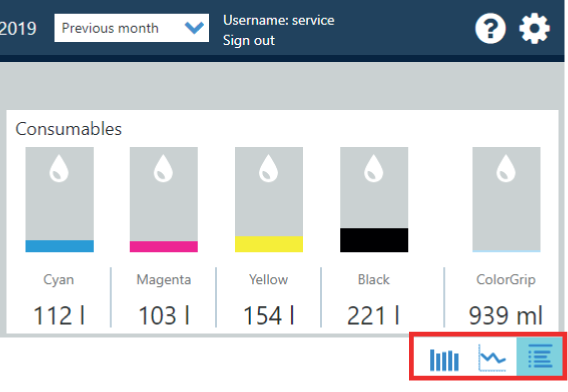Switch to line graph view
Screen dimensions: 568x392
pyautogui.click(x=492, y=358)
